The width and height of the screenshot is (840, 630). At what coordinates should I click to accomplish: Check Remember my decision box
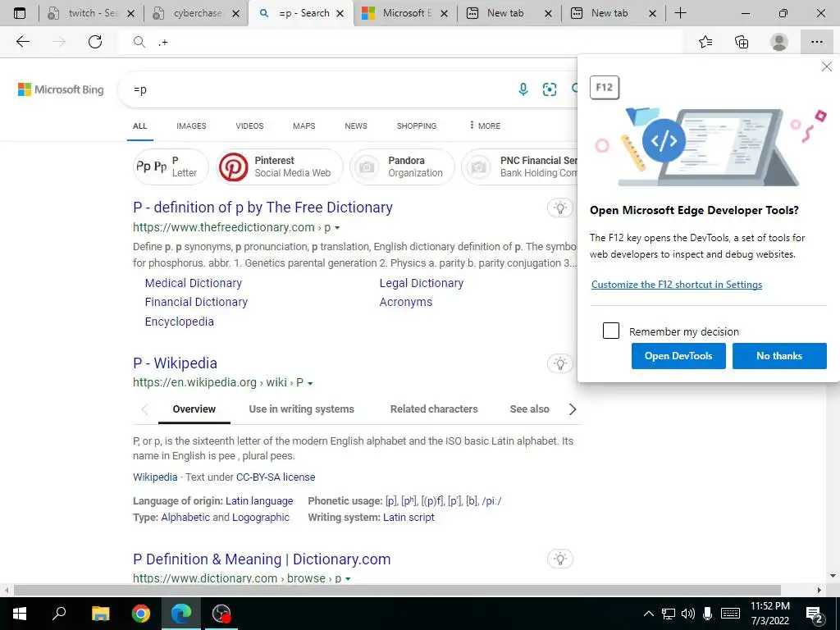coord(610,331)
